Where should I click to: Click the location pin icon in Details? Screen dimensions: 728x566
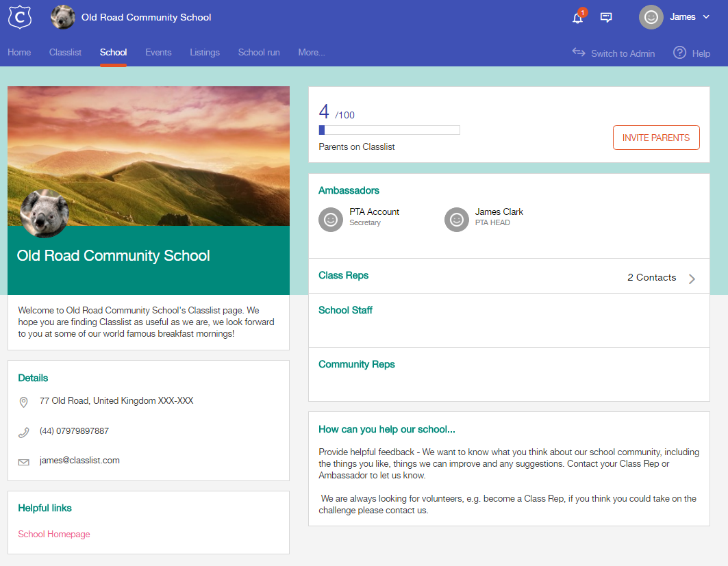[x=24, y=402]
